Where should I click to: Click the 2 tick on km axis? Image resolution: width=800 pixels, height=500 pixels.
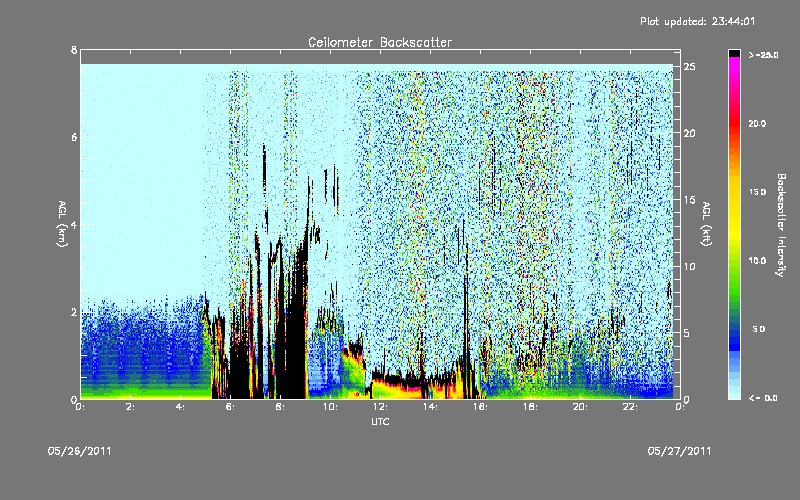pyautogui.click(x=74, y=312)
